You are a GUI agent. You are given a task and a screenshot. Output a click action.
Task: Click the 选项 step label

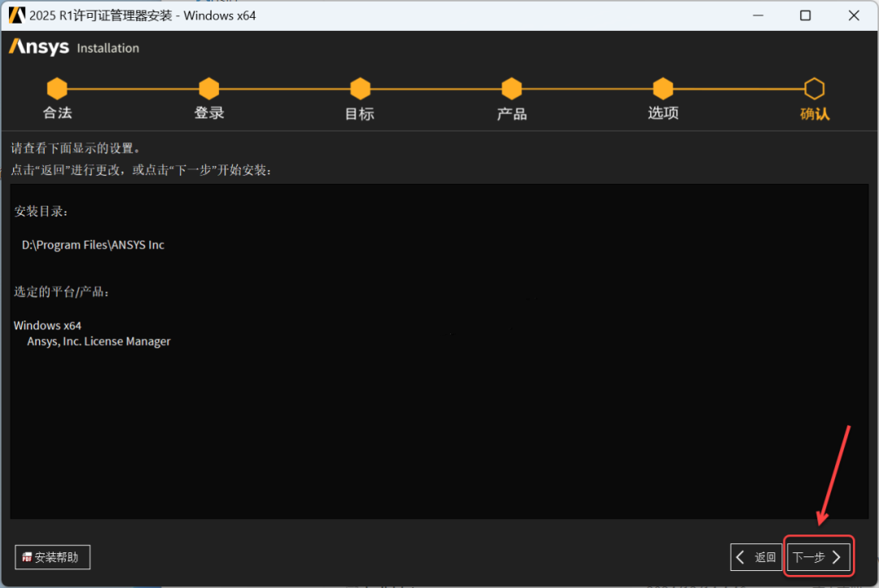(x=663, y=113)
